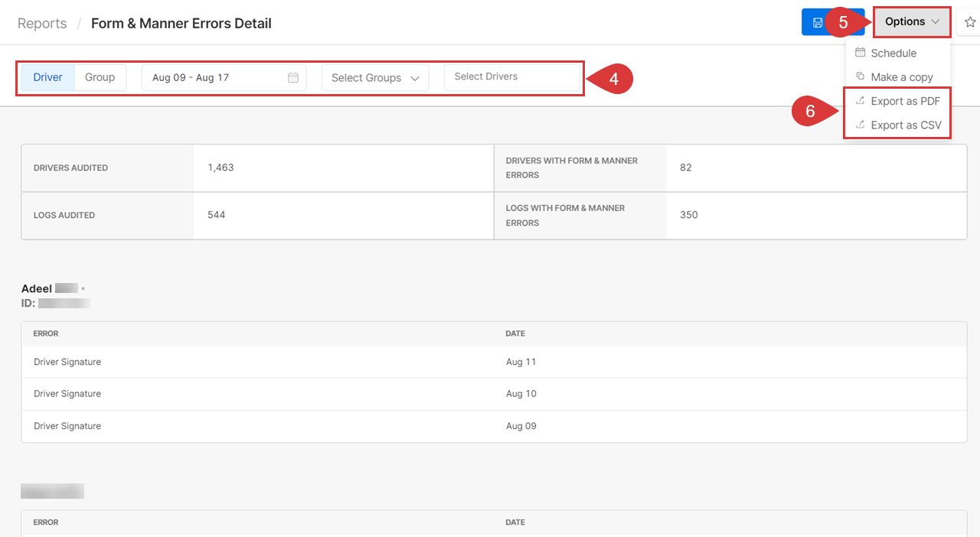This screenshot has width=980, height=537.
Task: Open the Select Groups dropdown
Action: coord(374,77)
